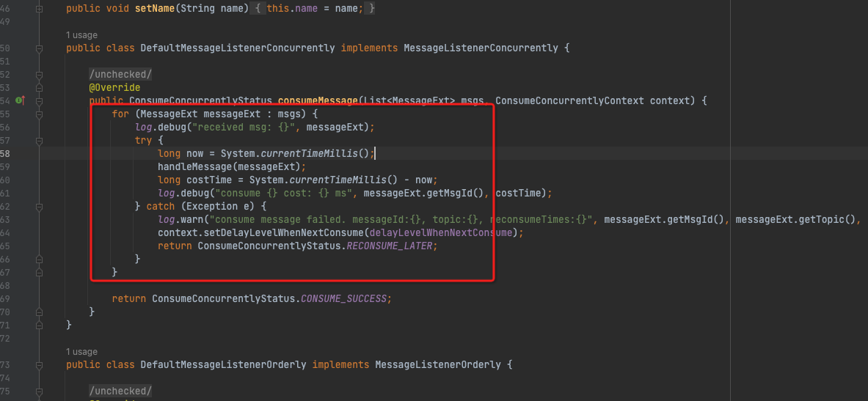The height and width of the screenshot is (401, 868).
Task: Click the consumeMessage method name
Action: [318, 100]
